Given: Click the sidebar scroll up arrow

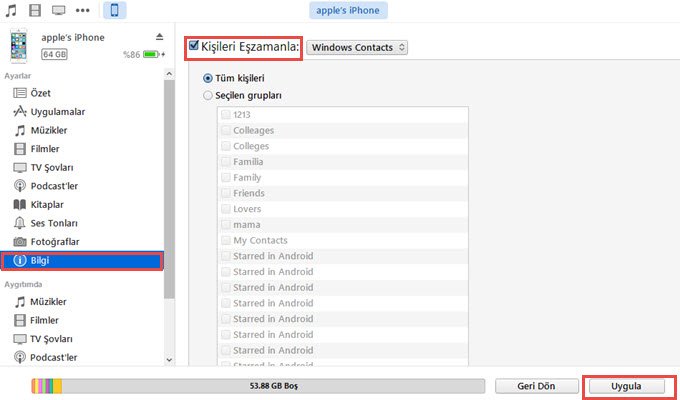Looking at the screenshot, I should click(x=169, y=74).
